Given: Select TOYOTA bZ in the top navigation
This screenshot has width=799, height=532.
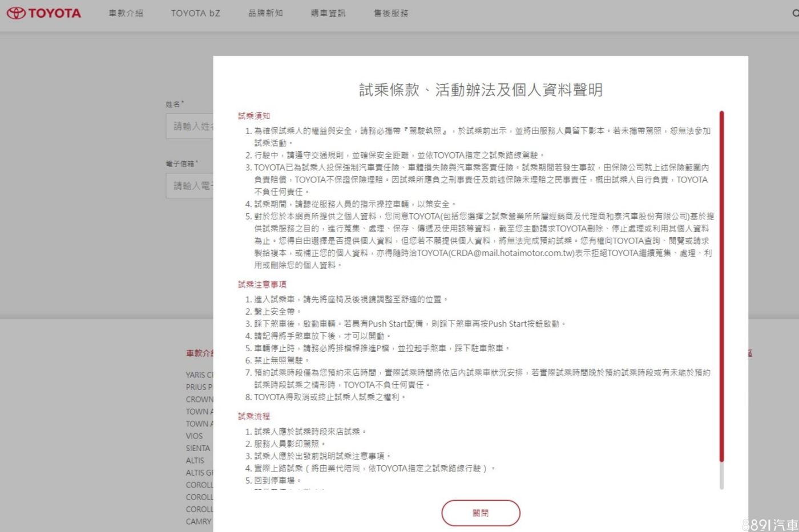Looking at the screenshot, I should 195,13.
